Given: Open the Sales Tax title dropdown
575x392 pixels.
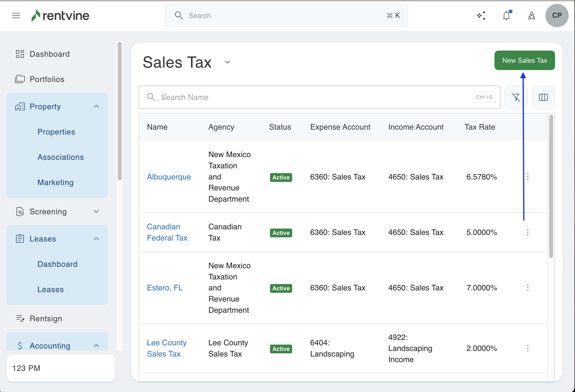Looking at the screenshot, I should coord(227,62).
